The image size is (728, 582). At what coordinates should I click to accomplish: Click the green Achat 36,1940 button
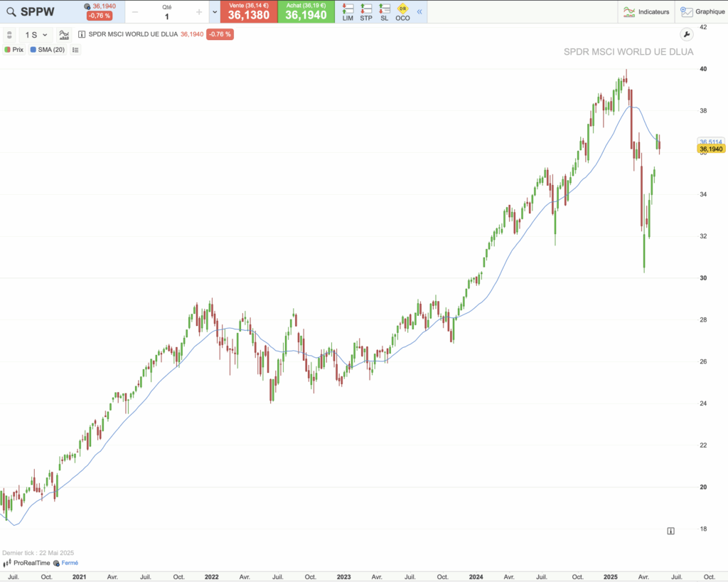point(306,11)
